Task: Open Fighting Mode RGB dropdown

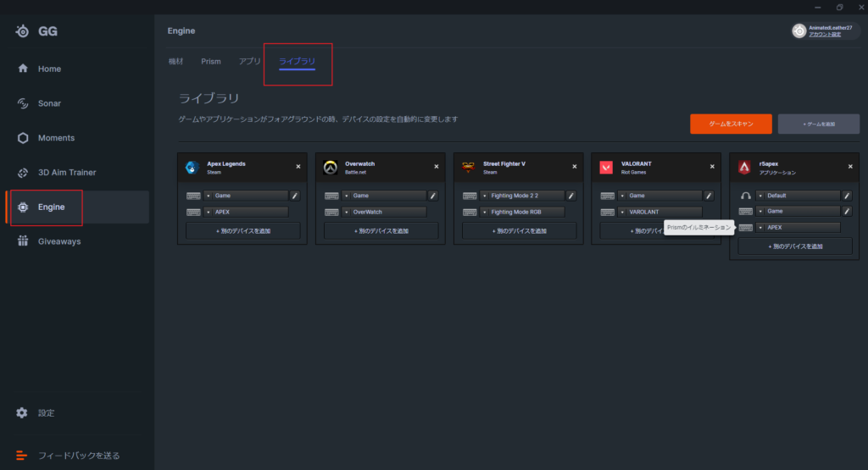Action: (x=522, y=213)
